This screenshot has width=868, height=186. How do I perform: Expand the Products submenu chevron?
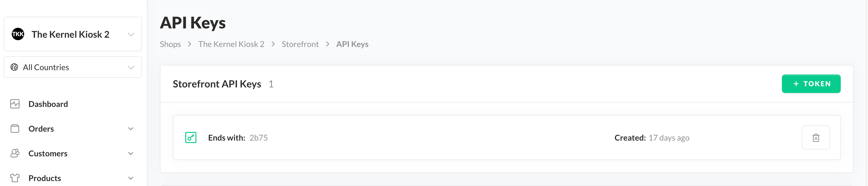[131, 178]
